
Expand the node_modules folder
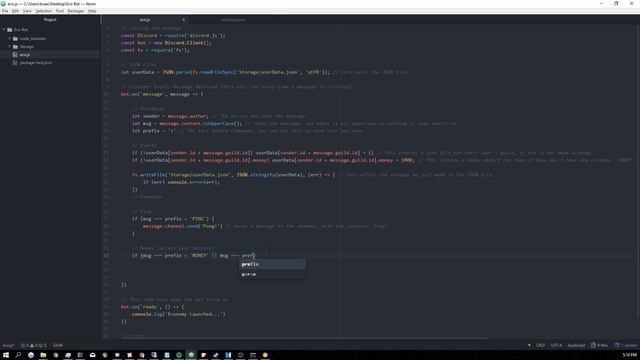[x=10, y=38]
